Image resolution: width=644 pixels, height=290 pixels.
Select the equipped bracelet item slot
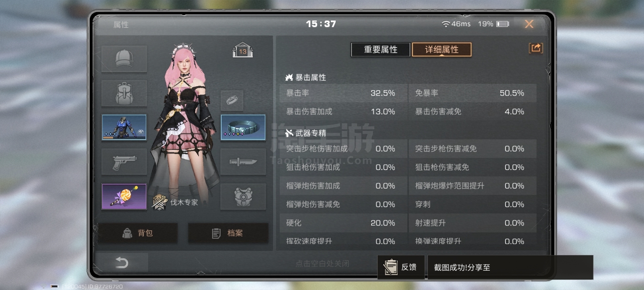click(243, 127)
